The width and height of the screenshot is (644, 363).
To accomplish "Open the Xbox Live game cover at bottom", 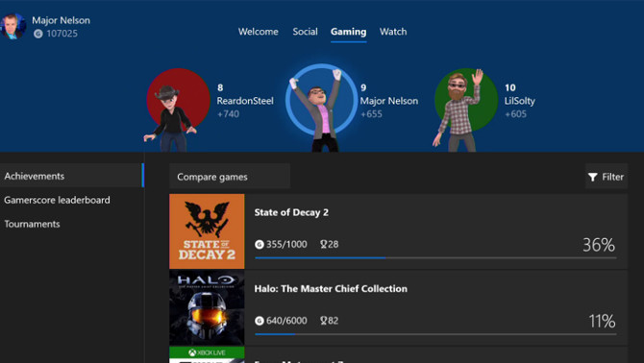I will 207,354.
